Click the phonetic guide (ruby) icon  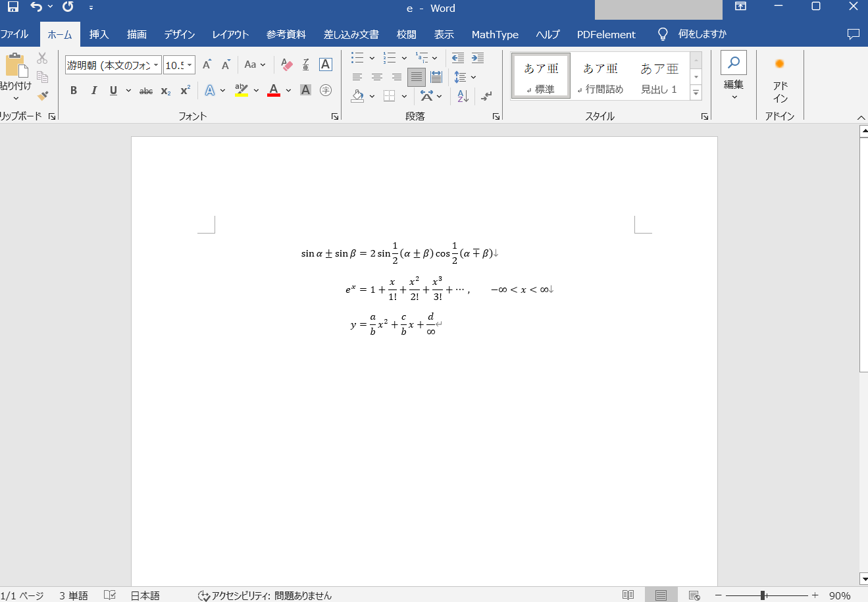(306, 64)
